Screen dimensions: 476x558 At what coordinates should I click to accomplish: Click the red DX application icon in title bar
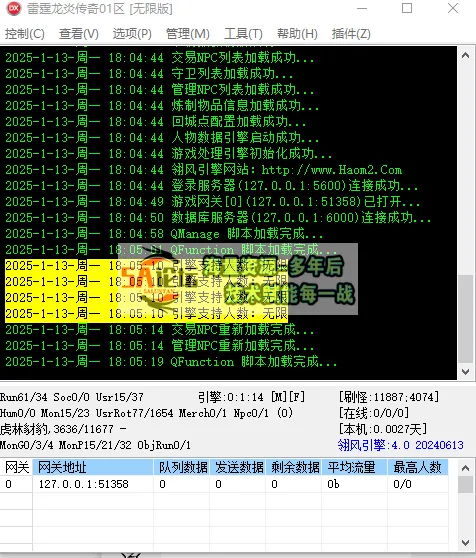[x=14, y=9]
